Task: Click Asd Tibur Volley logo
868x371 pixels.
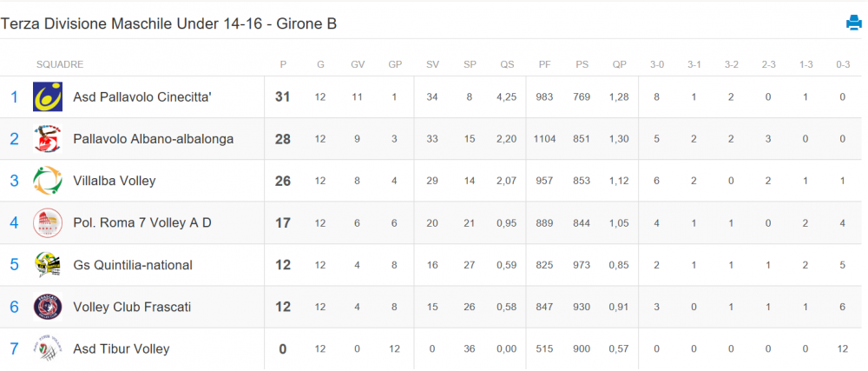Action: pyautogui.click(x=48, y=349)
